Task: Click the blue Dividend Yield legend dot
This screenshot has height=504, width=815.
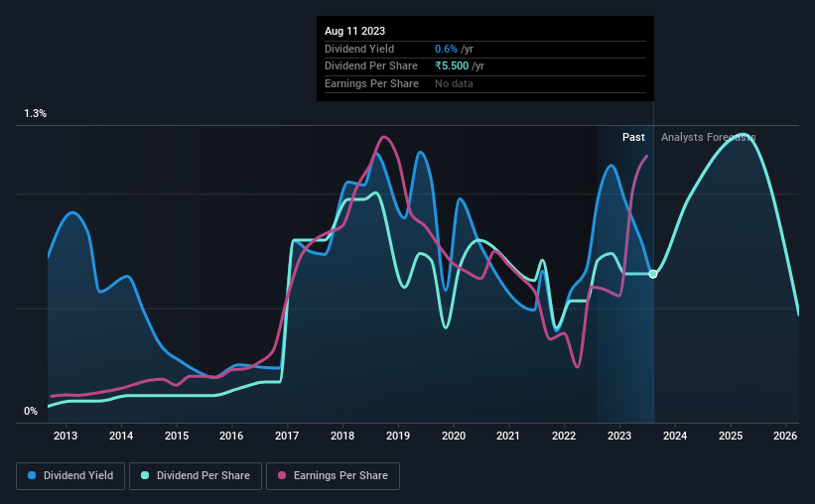Action: [32, 475]
